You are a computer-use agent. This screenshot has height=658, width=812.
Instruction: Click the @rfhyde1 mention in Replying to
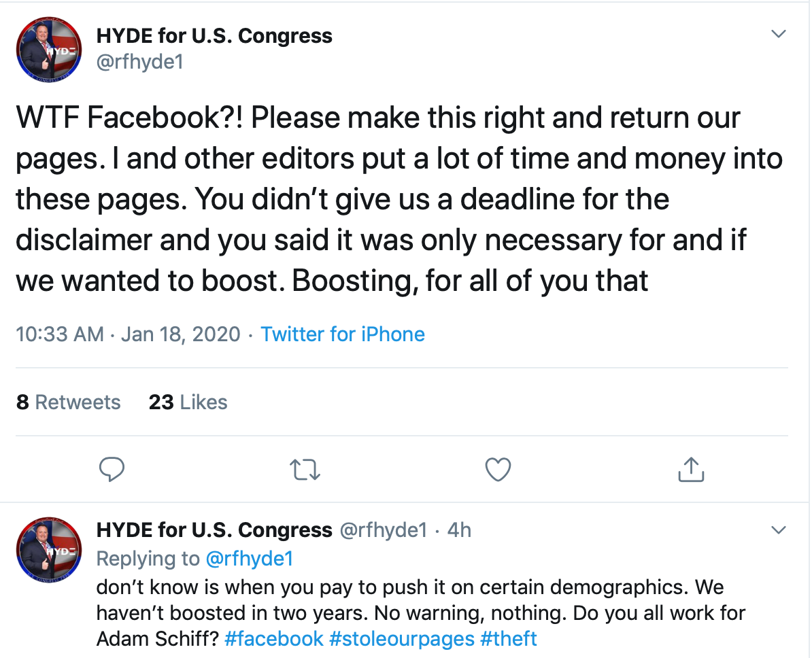click(249, 559)
